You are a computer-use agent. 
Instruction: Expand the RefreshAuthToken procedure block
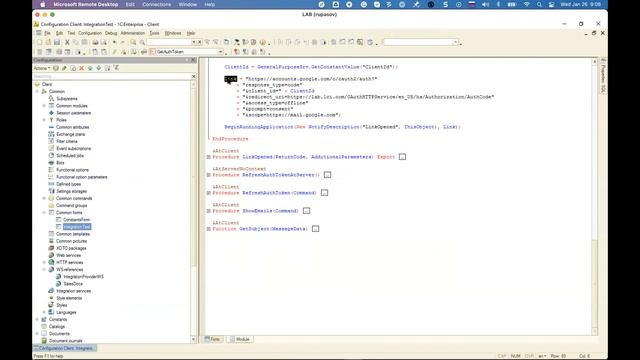tap(209, 193)
